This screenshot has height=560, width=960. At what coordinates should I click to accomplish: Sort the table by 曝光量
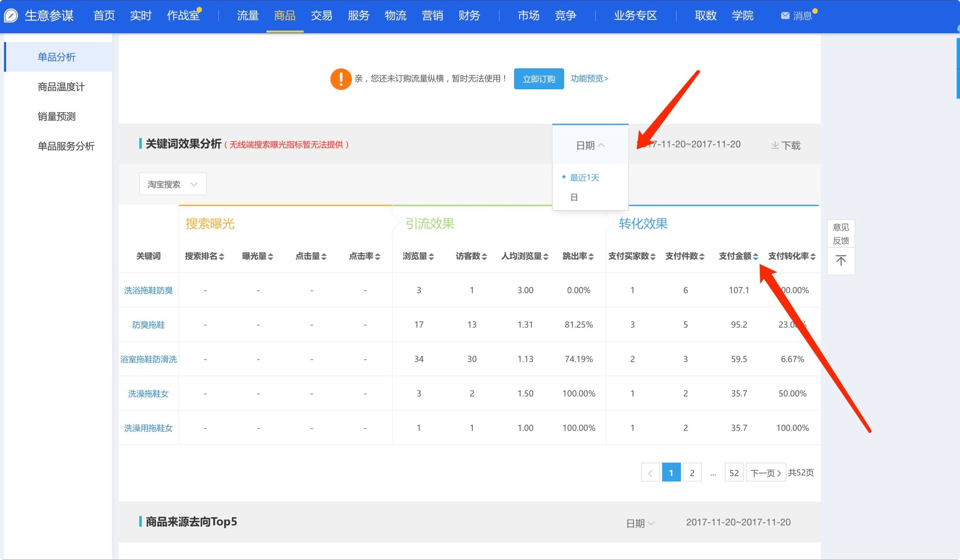coord(270,256)
